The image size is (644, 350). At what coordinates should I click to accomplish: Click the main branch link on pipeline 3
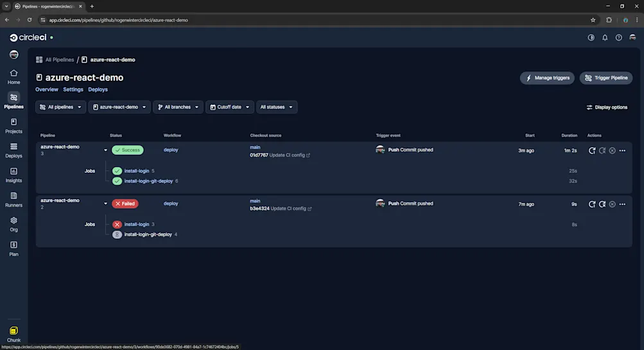click(255, 147)
